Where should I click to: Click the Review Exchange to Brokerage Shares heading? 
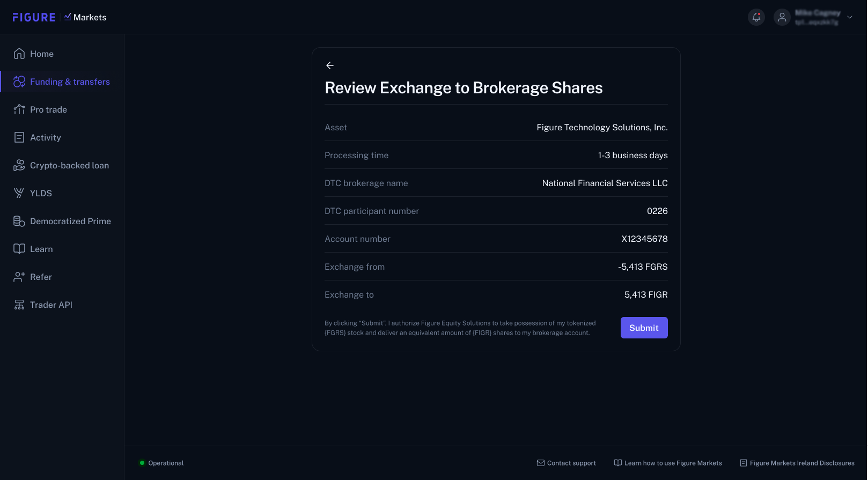click(x=464, y=87)
